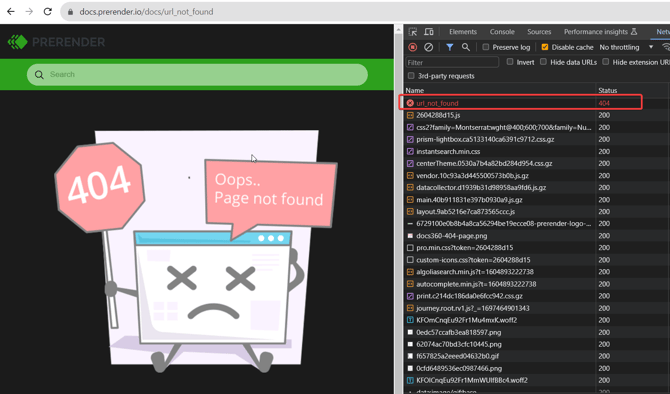Check the Hide data URLs checkbox
Image resolution: width=670 pixels, height=394 pixels.
(x=543, y=62)
